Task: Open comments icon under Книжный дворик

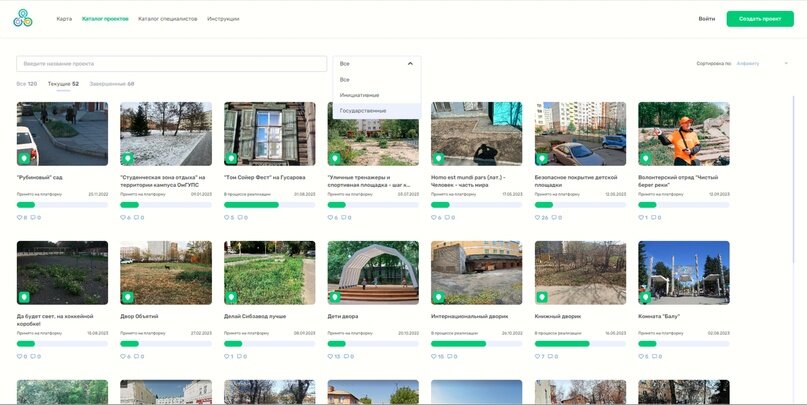Action: [550, 356]
